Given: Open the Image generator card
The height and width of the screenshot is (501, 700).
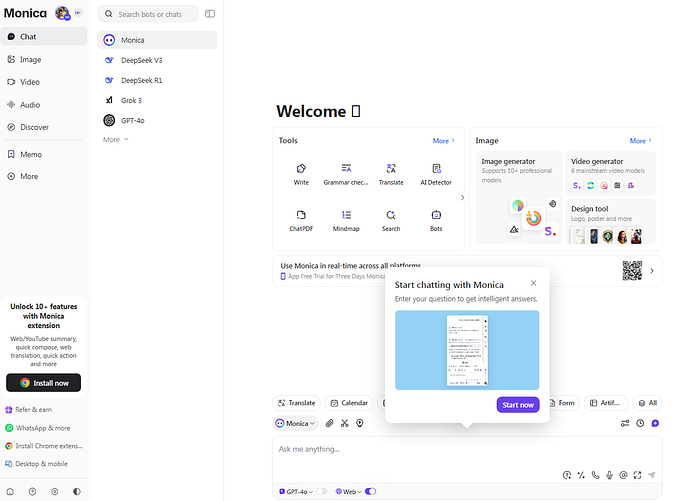Looking at the screenshot, I should point(519,198).
